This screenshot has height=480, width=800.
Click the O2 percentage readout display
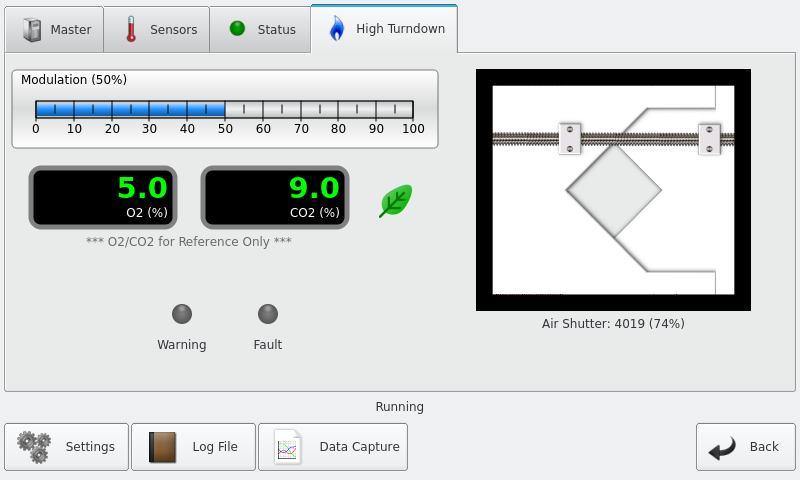tap(102, 197)
